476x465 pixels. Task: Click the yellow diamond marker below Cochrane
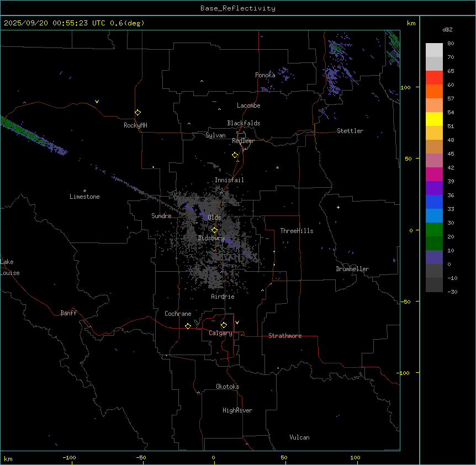pyautogui.click(x=188, y=326)
